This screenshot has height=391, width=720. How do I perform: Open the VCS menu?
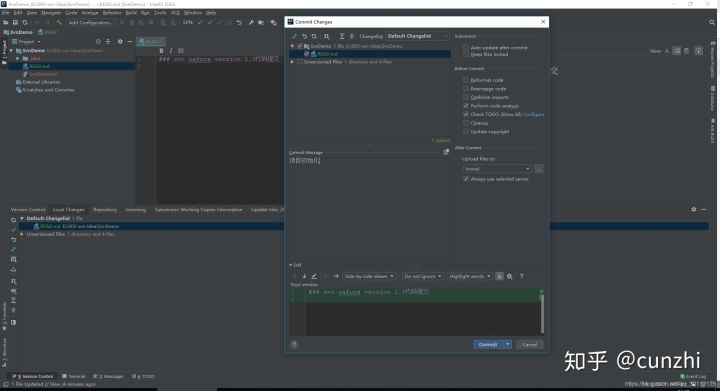pyautogui.click(x=175, y=12)
